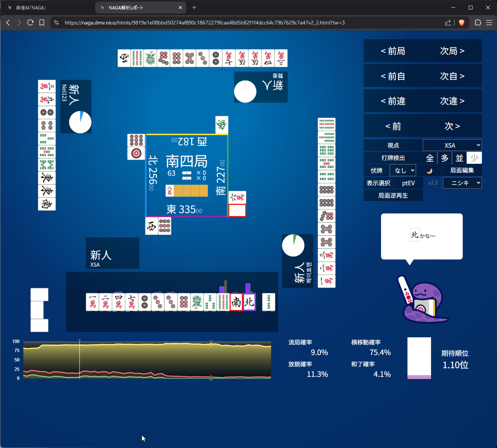Image resolution: width=497 pixels, height=448 pixels.
Task: Click the moon night-mode icon
Action: tap(429, 171)
